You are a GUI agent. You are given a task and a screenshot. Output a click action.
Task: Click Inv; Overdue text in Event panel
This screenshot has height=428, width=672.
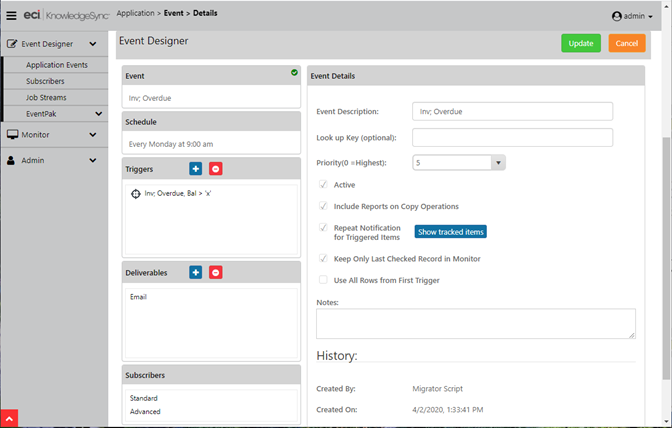150,98
